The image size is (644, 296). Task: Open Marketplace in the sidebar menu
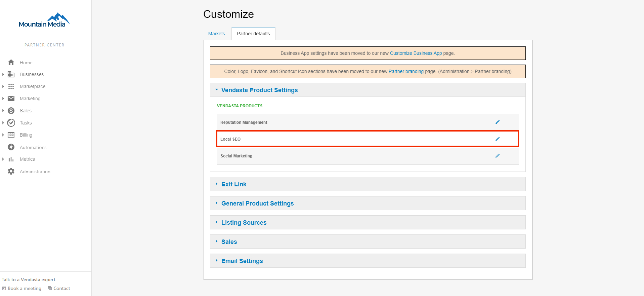pos(33,86)
